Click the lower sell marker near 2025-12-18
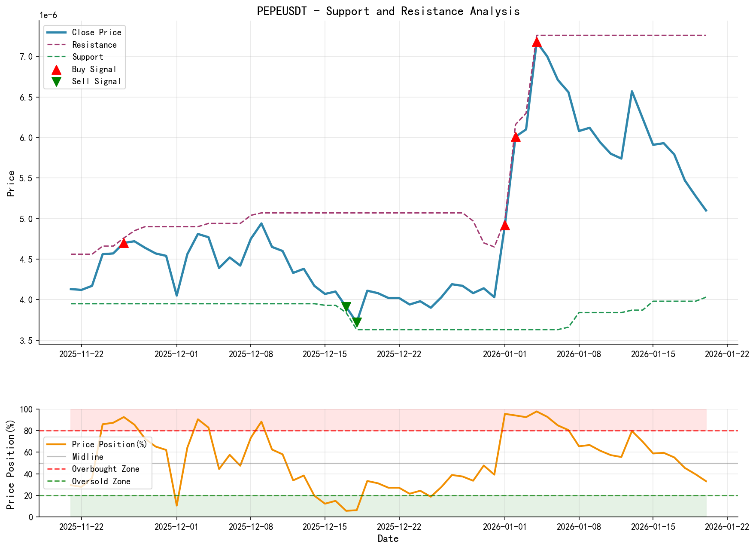Viewport: 756px width, 550px height. pos(357,321)
